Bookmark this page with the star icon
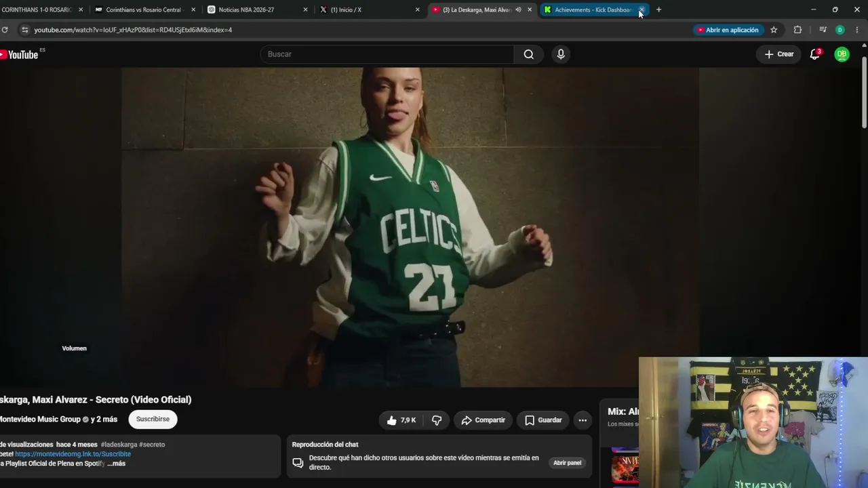 coord(774,30)
